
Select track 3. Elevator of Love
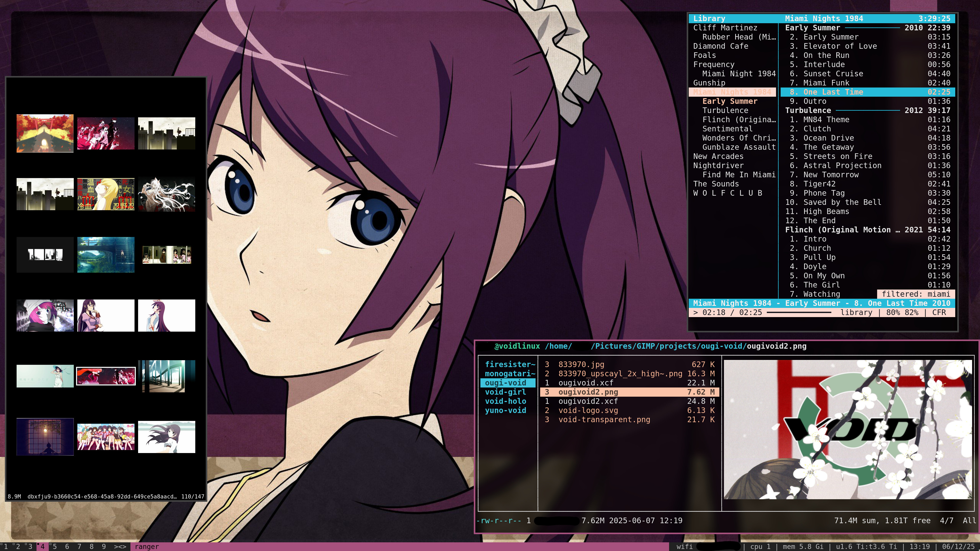[868, 46]
